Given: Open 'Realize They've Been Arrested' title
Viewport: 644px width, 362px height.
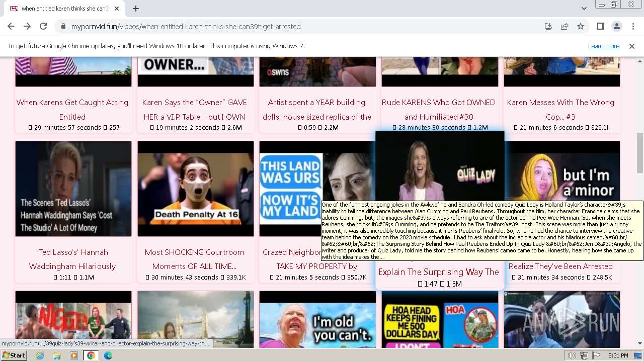Looking at the screenshot, I should [560, 266].
